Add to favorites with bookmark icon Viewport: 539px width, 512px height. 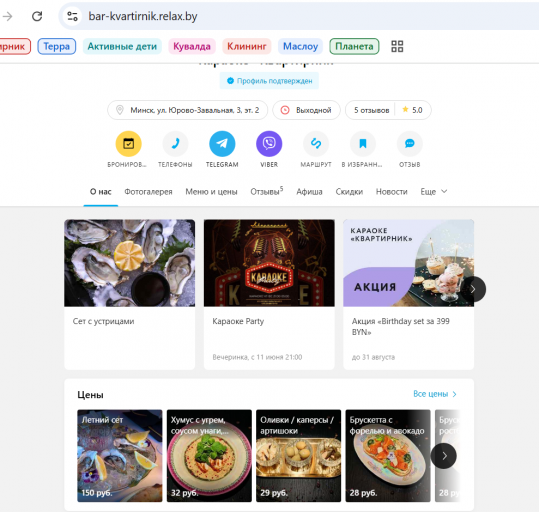(x=363, y=144)
